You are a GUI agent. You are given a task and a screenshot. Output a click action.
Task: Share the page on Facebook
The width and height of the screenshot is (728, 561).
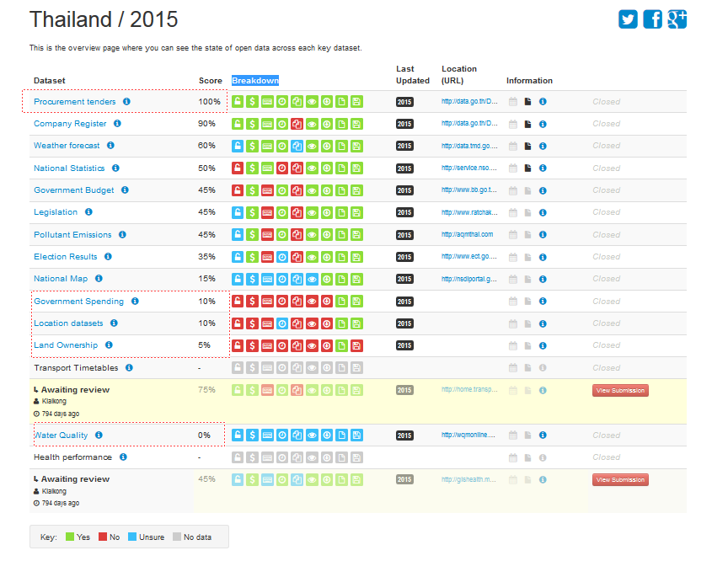click(x=652, y=19)
